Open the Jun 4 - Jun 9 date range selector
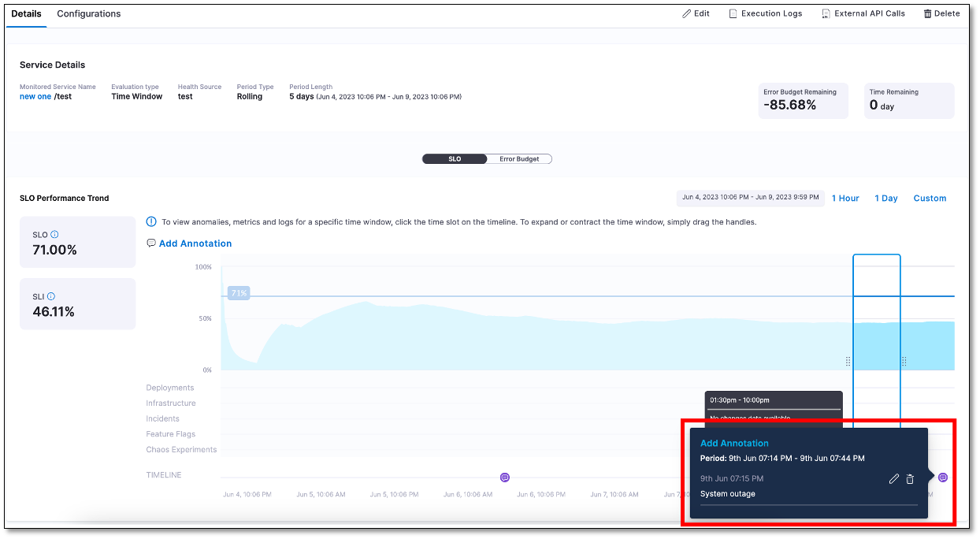 pos(750,198)
